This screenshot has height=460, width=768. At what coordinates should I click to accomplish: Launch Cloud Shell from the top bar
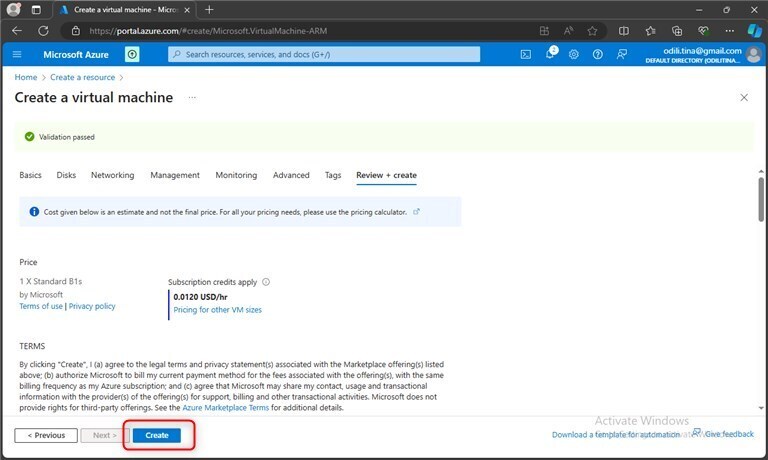point(526,54)
